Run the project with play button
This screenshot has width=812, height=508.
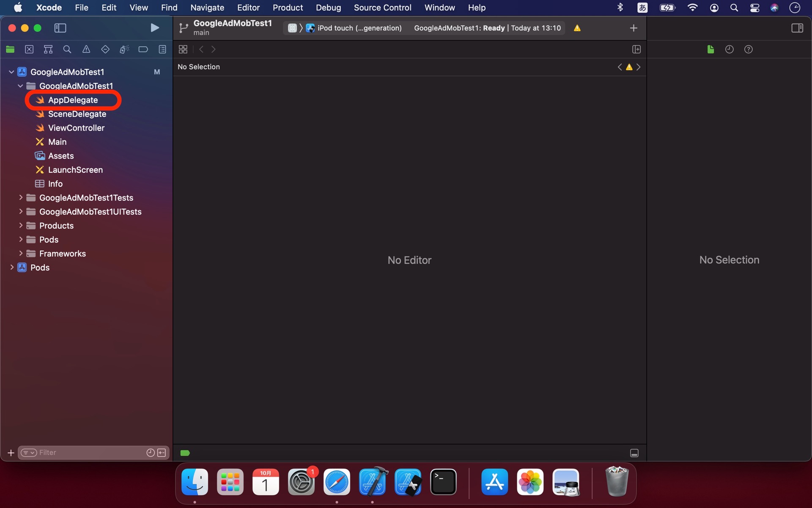pyautogui.click(x=155, y=28)
